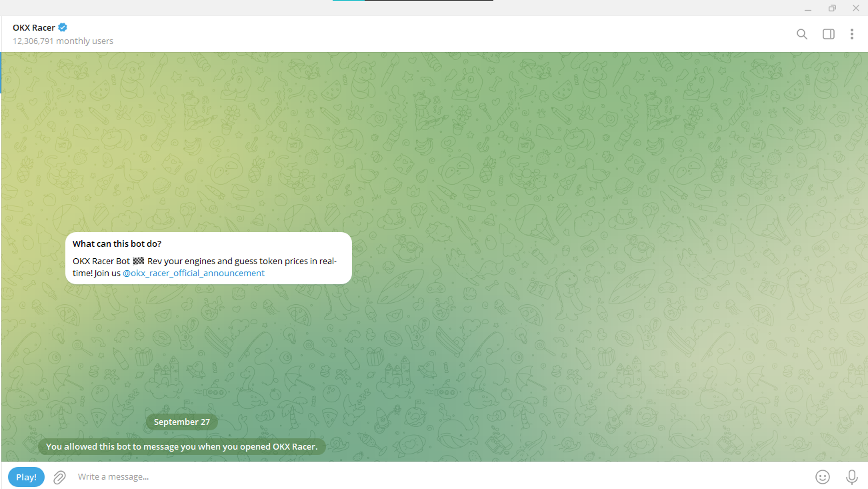This screenshot has width=868, height=489.
Task: Minimize the Telegram window
Action: click(x=808, y=8)
